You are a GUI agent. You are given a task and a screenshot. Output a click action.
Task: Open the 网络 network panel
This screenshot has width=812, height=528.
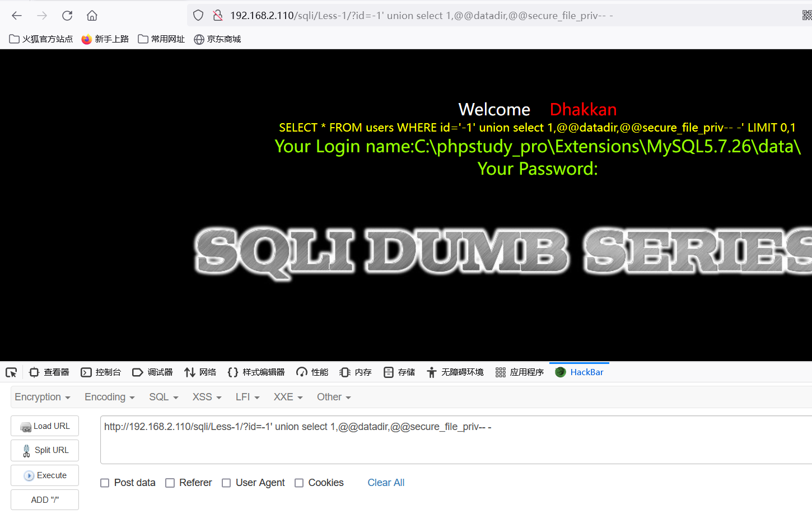pyautogui.click(x=200, y=372)
